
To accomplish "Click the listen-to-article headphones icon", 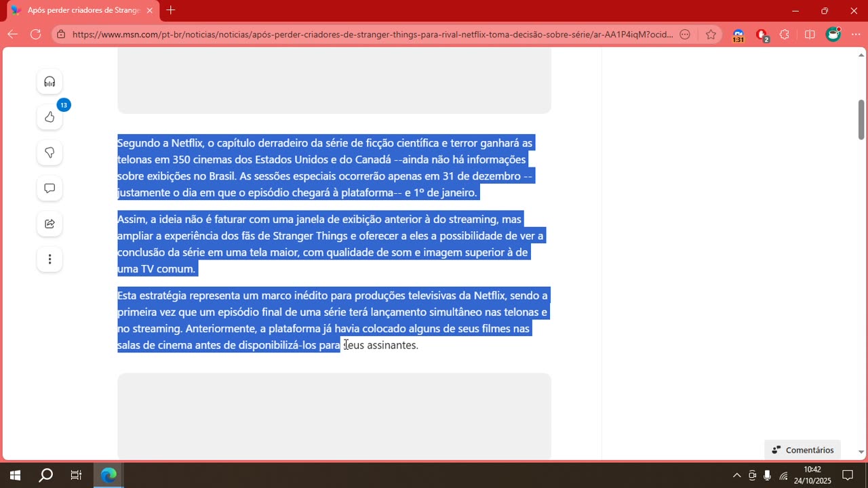I will 50,82.
